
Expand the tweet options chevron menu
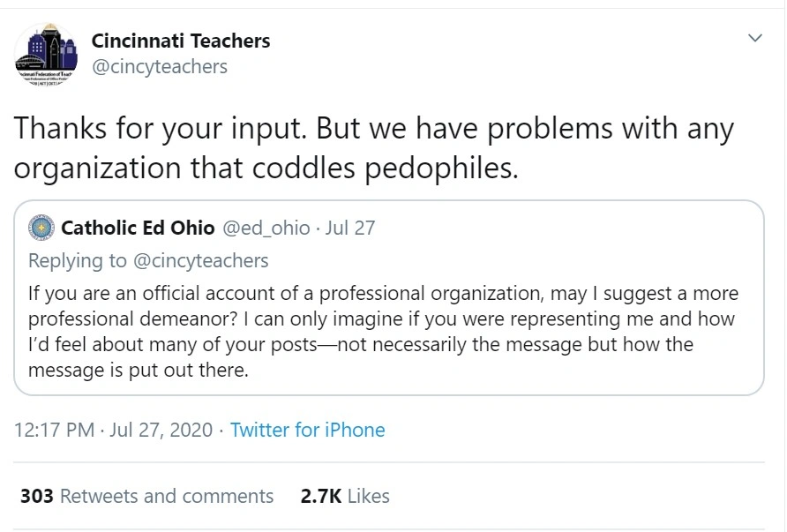(755, 38)
